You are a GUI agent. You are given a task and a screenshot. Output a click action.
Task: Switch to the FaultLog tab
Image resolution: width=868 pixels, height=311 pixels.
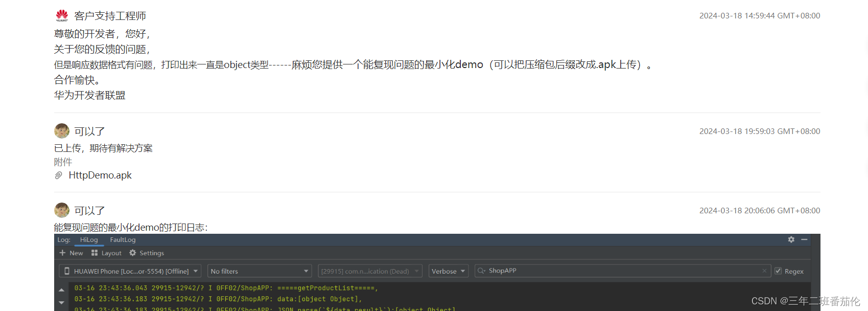(x=123, y=240)
